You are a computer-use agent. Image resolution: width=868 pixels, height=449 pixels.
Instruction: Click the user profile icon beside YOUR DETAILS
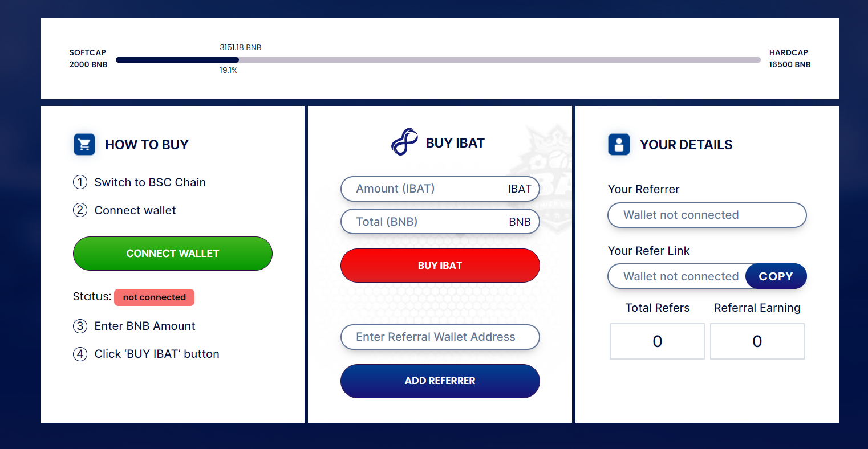(x=619, y=145)
